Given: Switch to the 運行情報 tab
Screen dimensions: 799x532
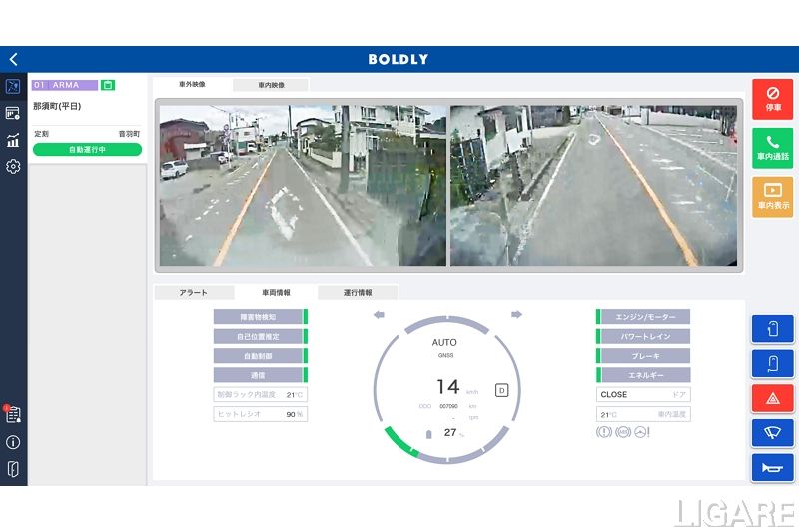Looking at the screenshot, I should tap(358, 293).
